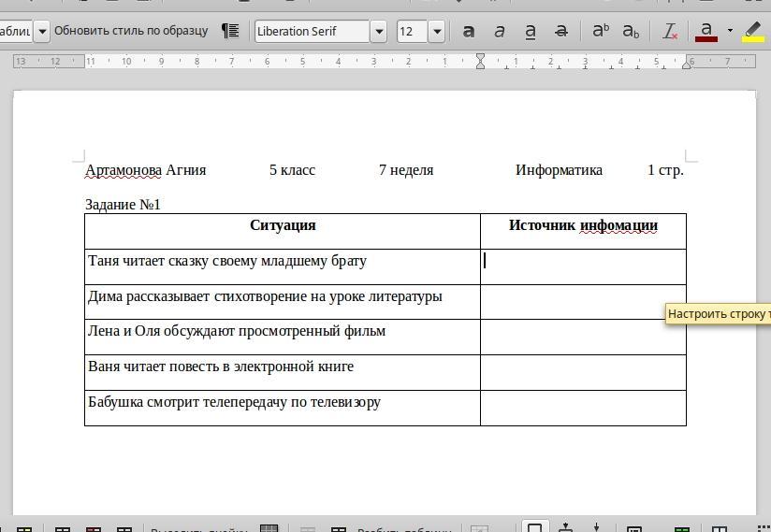Expand the paragraph style dropdown arrow
The height and width of the screenshot is (532, 771).
pos(42,32)
